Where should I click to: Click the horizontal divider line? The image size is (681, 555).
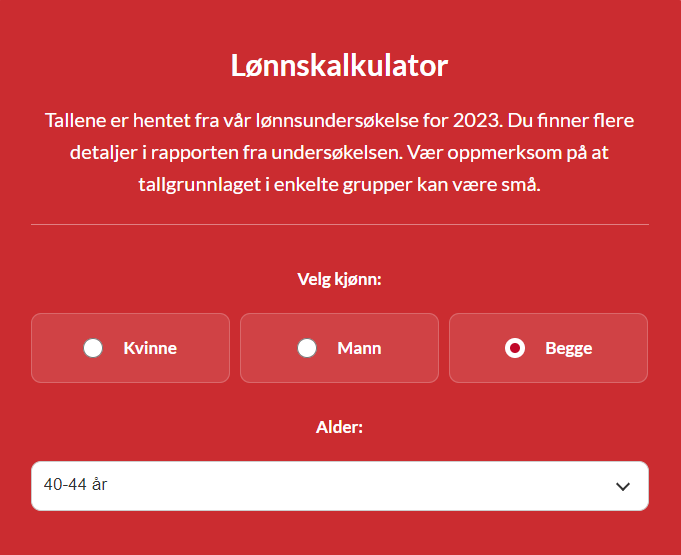pyautogui.click(x=340, y=225)
